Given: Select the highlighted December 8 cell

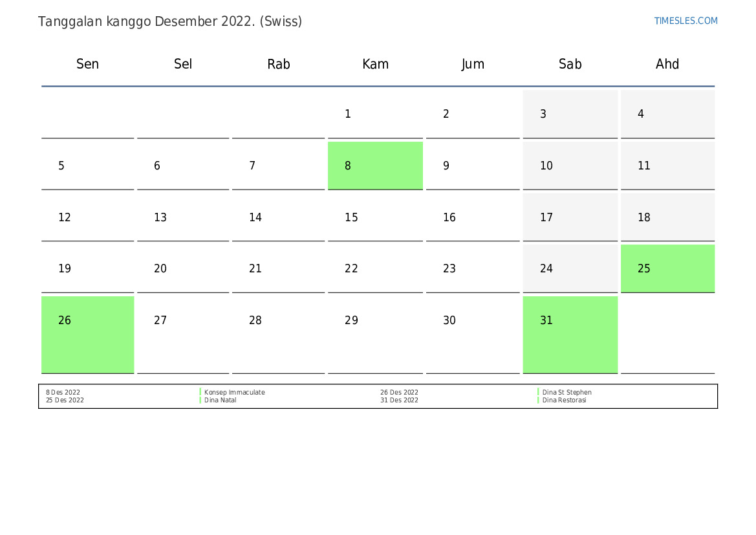Looking at the screenshot, I should 375,166.
